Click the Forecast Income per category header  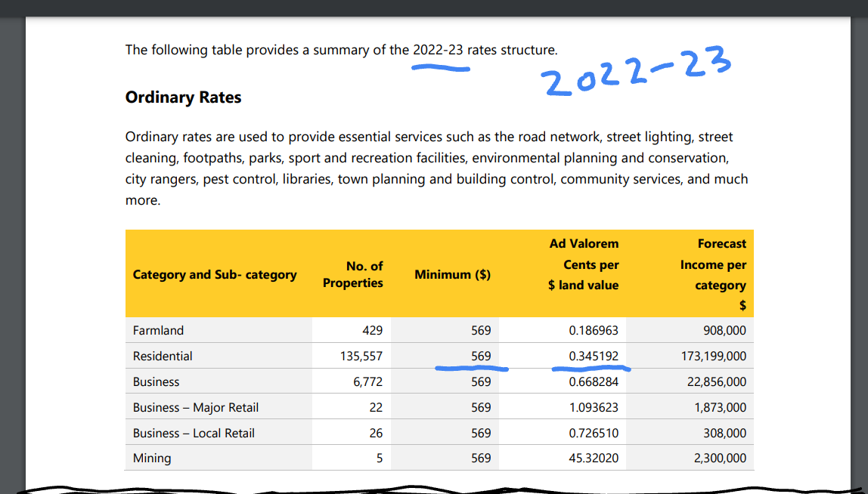click(713, 274)
